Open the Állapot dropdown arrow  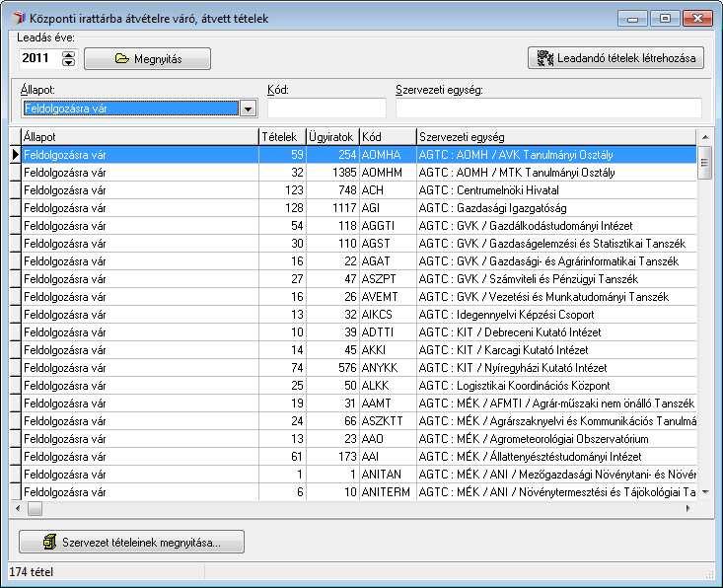249,109
